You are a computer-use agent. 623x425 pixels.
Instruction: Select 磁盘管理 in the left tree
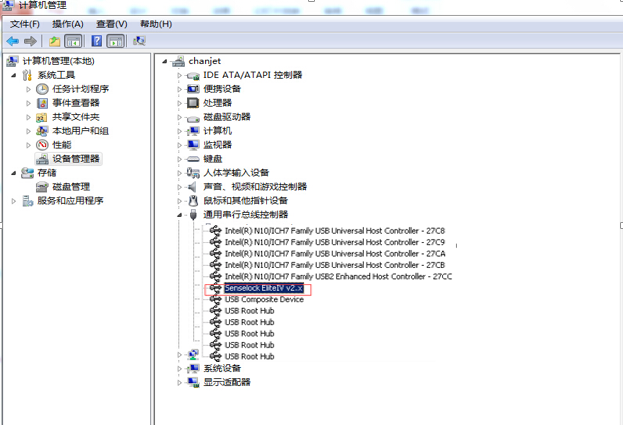coord(71,187)
